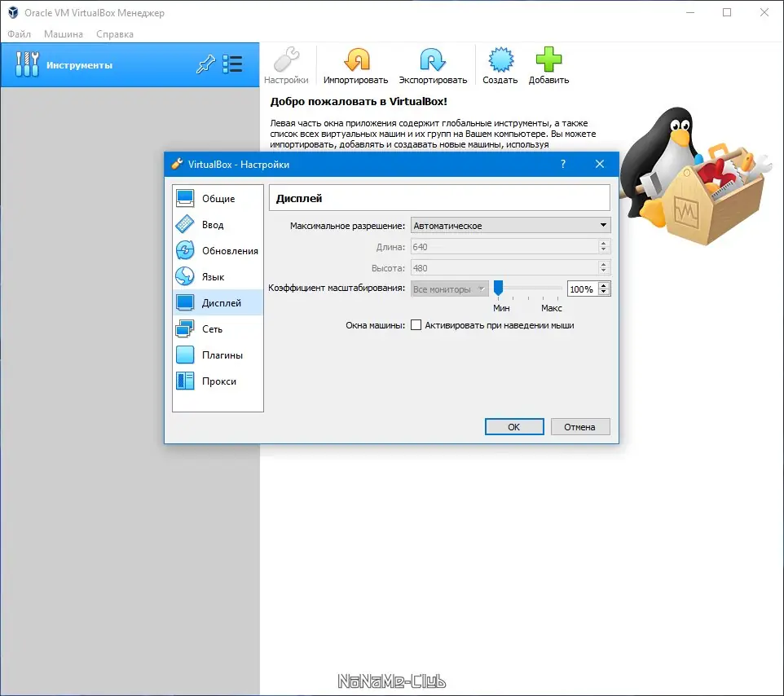Click the Экспортировать toolbar icon

coord(432,59)
